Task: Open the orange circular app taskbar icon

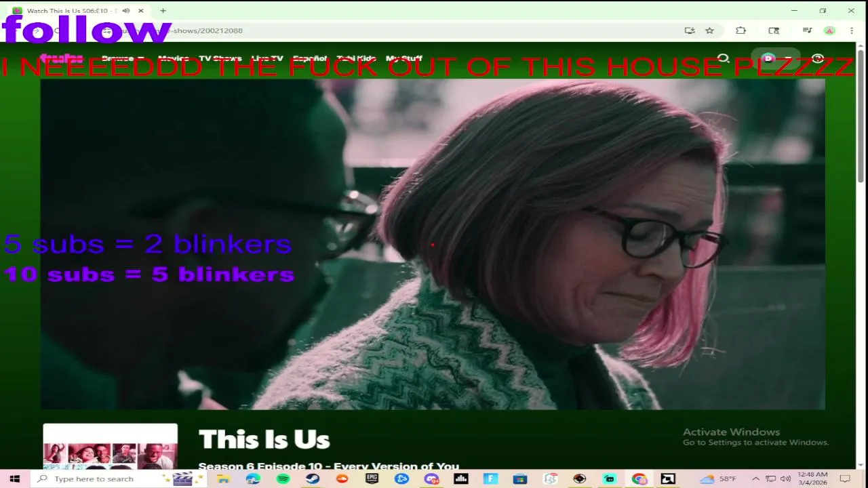Action: (x=342, y=479)
